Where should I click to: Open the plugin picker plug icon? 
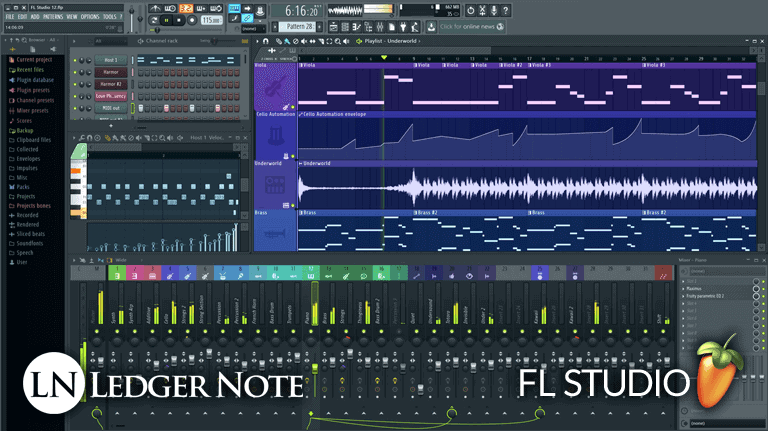[404, 26]
